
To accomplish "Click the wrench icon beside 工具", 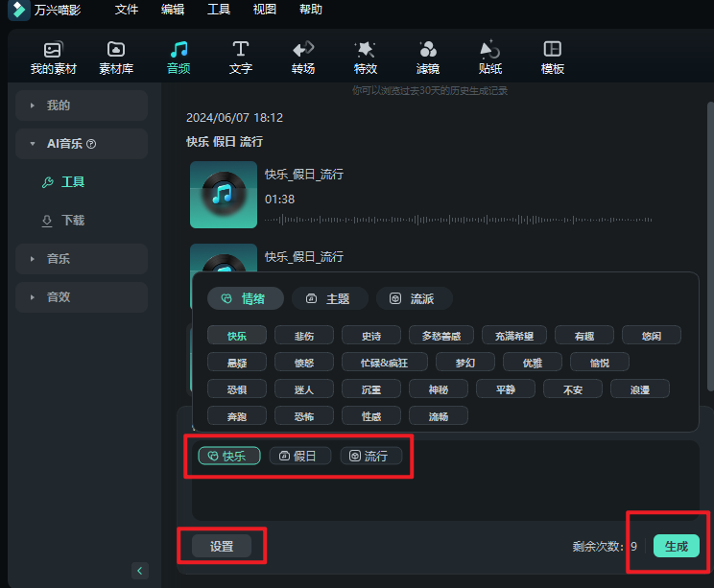I will (x=48, y=182).
